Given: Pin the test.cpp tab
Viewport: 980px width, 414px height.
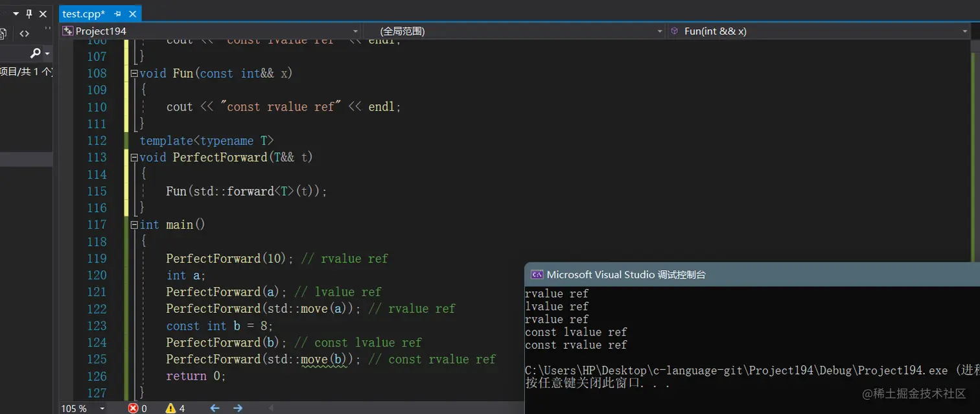Looking at the screenshot, I should coord(117,14).
